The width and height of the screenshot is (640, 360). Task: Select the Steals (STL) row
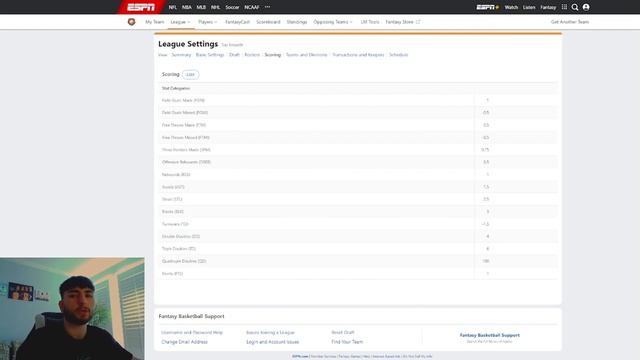pyautogui.click(x=358, y=199)
